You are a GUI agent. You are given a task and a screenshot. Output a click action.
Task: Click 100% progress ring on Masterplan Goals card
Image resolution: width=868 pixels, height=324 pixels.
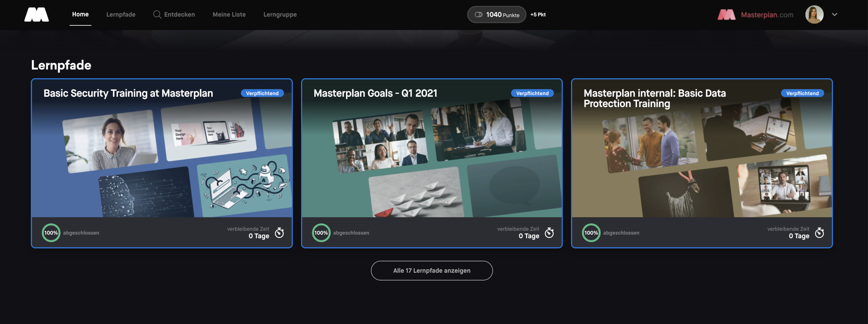point(321,233)
